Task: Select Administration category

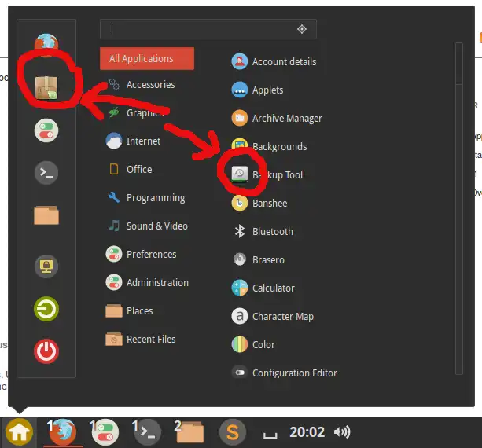Action: click(148, 282)
